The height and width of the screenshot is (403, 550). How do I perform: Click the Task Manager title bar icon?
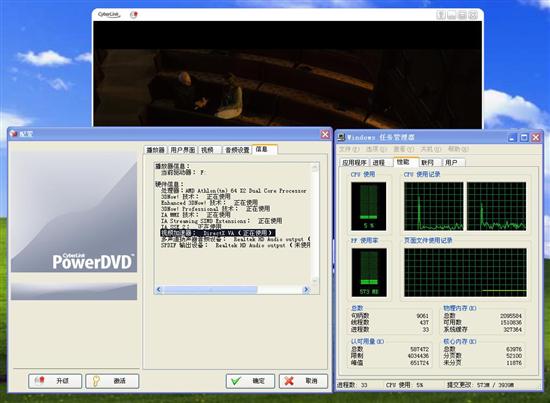point(341,137)
